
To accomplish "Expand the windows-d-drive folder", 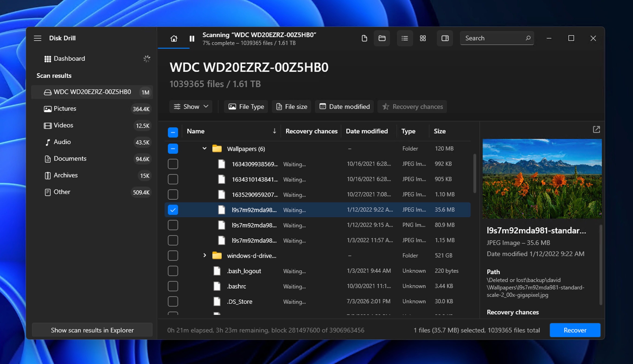I will pyautogui.click(x=205, y=255).
